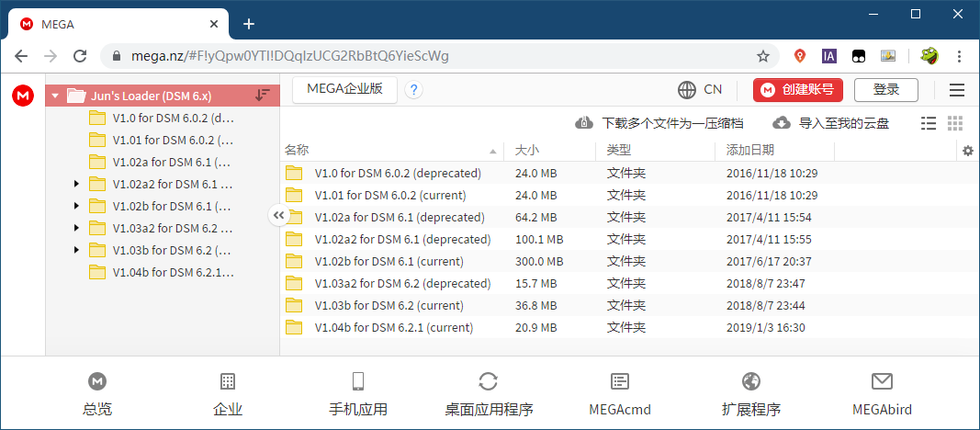
Task: Switch to grid thumbnail view
Action: [x=955, y=123]
